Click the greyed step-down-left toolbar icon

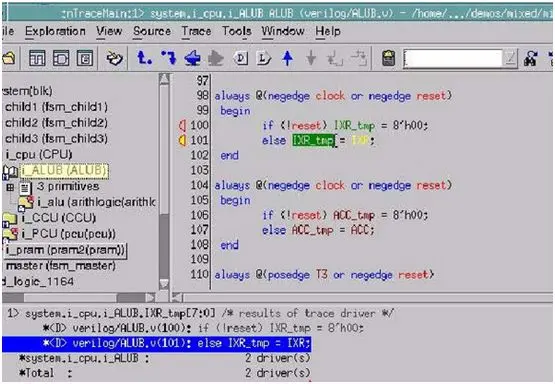point(334,58)
